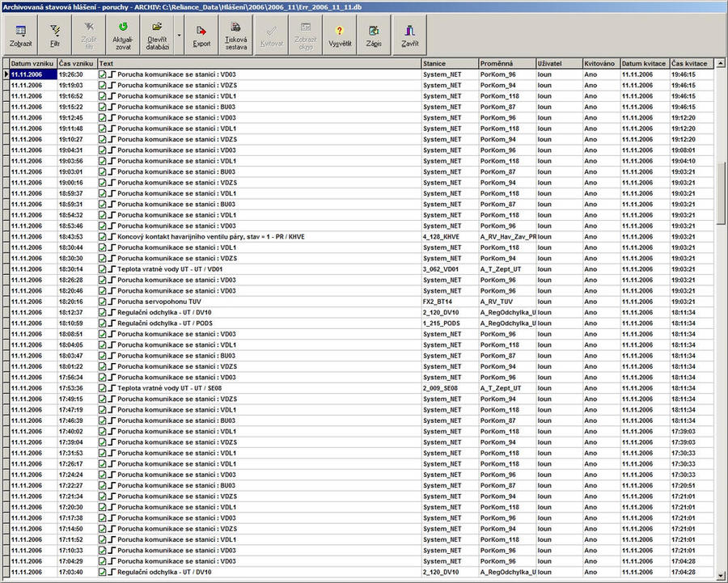The image size is (728, 583).
Task: Click the signal edge icon in the 18:30:14 row
Action: point(112,269)
